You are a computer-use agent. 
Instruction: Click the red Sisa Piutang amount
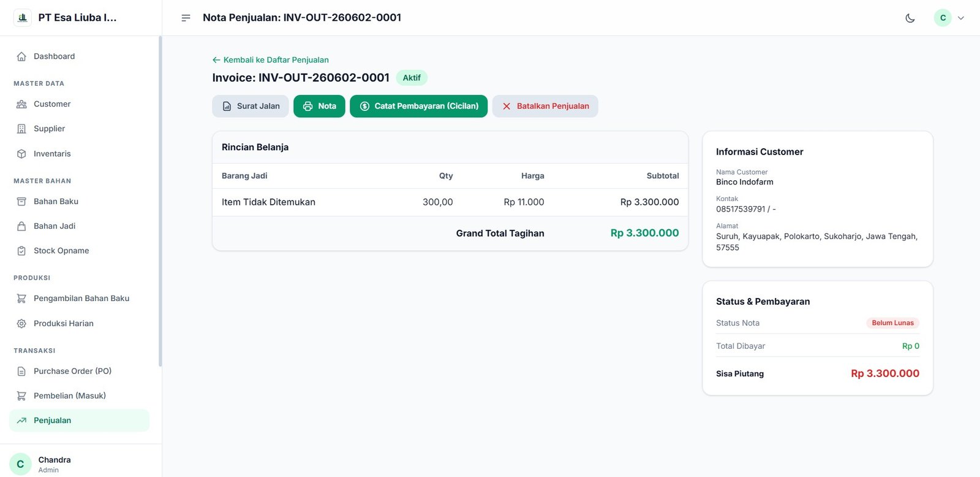pyautogui.click(x=885, y=373)
